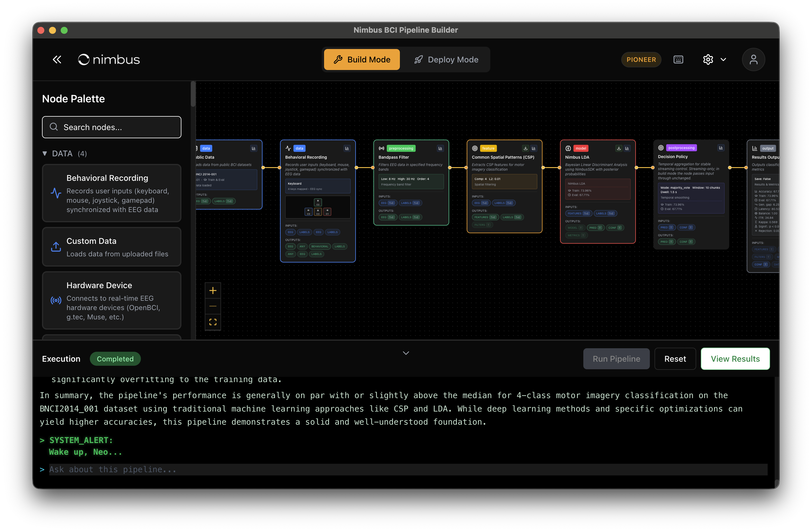Select the Nimbus LDA node title
Viewport: 812px width, 532px height.
click(577, 157)
